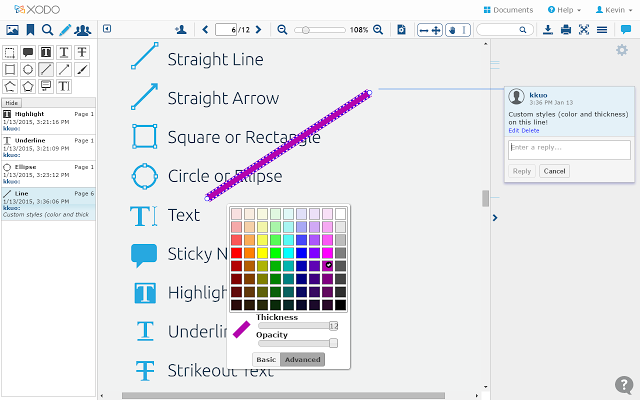The image size is (640, 400).
Task: Click the rotate page icon
Action: pos(401,30)
